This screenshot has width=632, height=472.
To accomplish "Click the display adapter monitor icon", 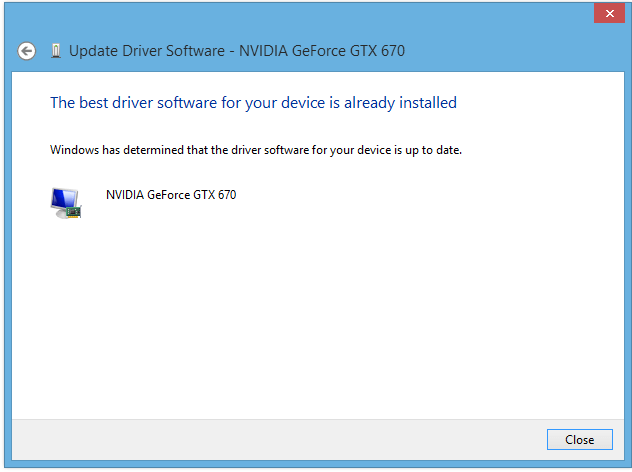I will click(66, 203).
